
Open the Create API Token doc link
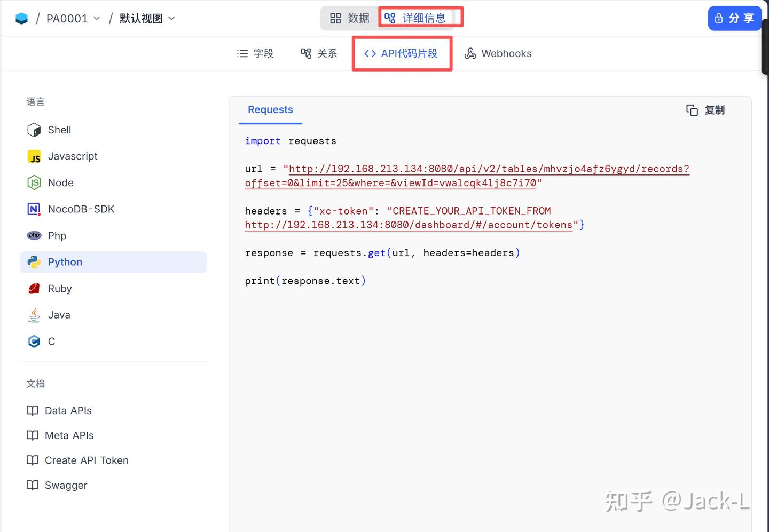click(x=86, y=460)
